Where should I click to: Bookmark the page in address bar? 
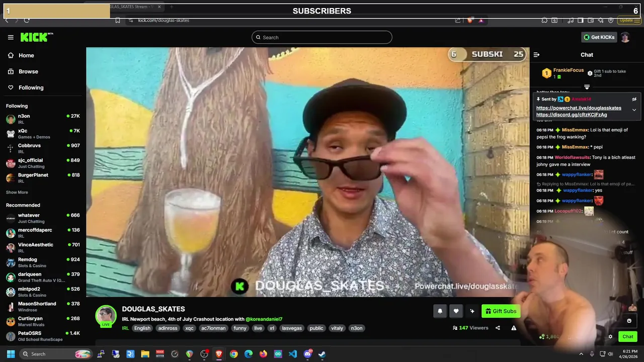pyautogui.click(x=117, y=20)
